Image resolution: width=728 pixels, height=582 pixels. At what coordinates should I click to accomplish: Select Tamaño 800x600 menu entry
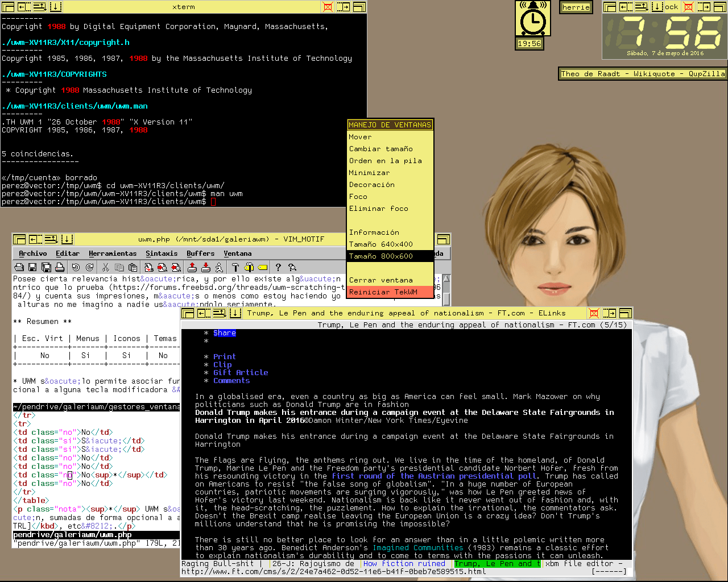(390, 256)
